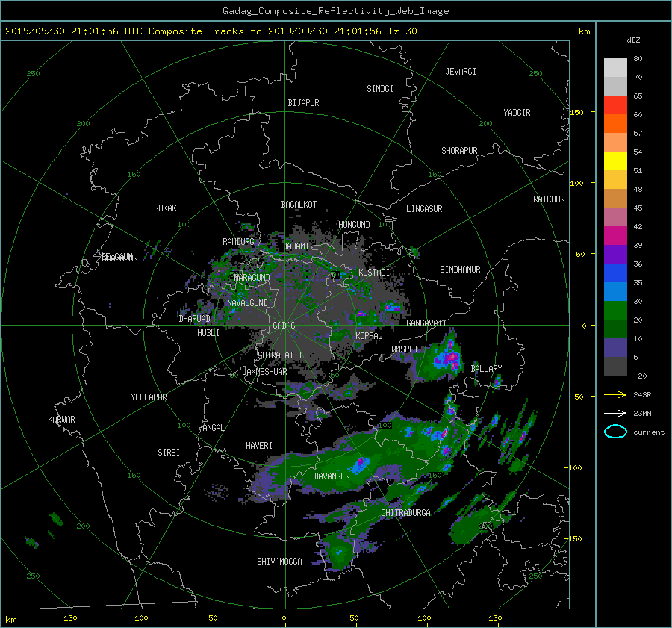Image resolution: width=672 pixels, height=628 pixels.
Task: Click the HUNGUND city label
Action: tap(354, 225)
